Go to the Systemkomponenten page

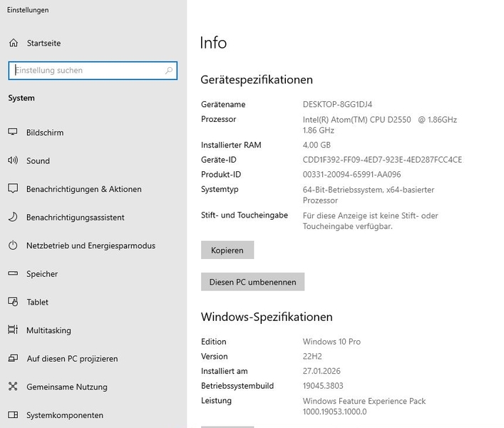64,415
